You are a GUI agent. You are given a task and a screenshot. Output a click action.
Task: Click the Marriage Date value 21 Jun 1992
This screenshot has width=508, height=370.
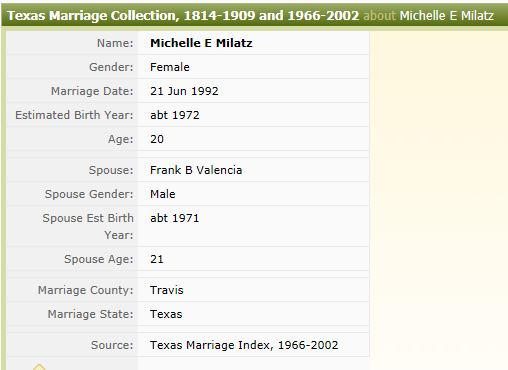pos(184,91)
